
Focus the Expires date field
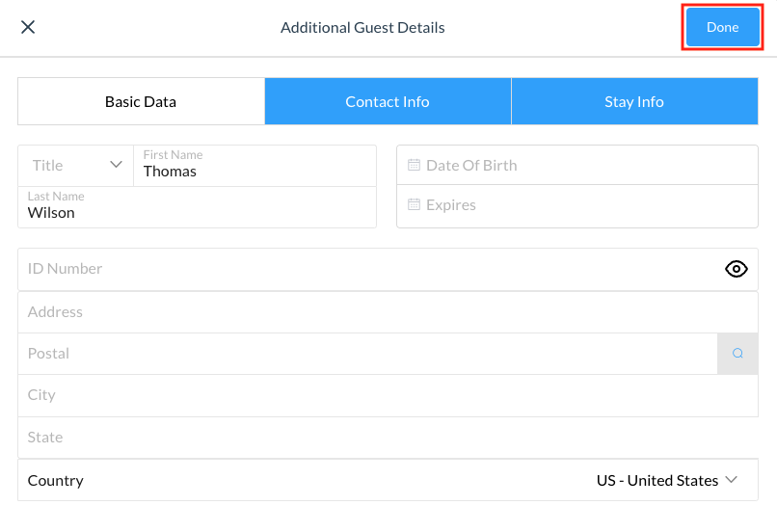click(578, 204)
